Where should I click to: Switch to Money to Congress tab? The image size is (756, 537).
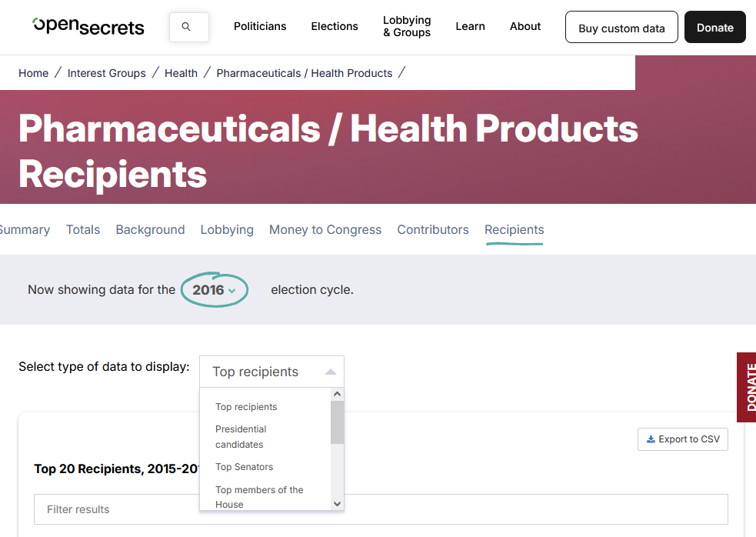pyautogui.click(x=325, y=230)
